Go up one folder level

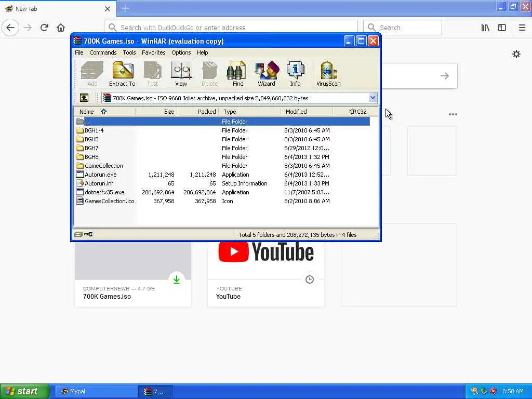(84, 98)
